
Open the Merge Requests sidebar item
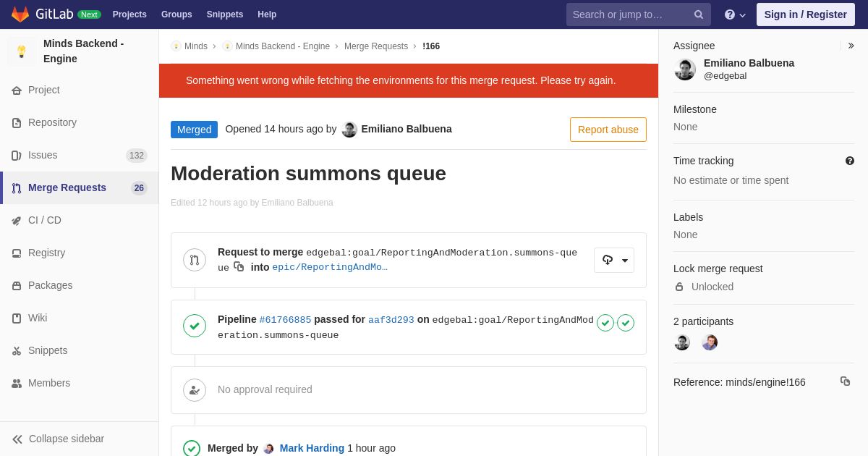[x=80, y=188]
